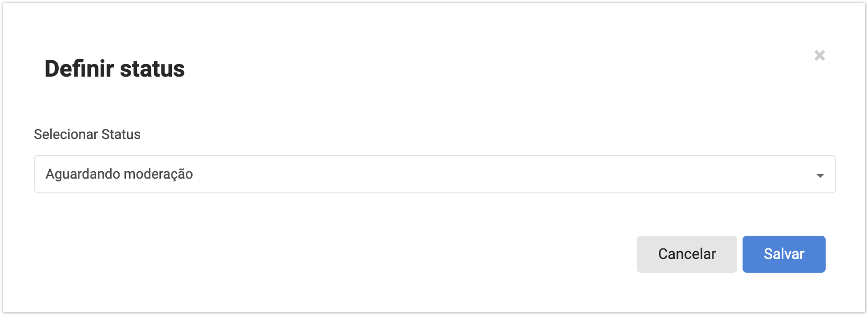This screenshot has height=315, width=868.
Task: Click the word "Selecionar" above the dropdown
Action: tap(66, 134)
